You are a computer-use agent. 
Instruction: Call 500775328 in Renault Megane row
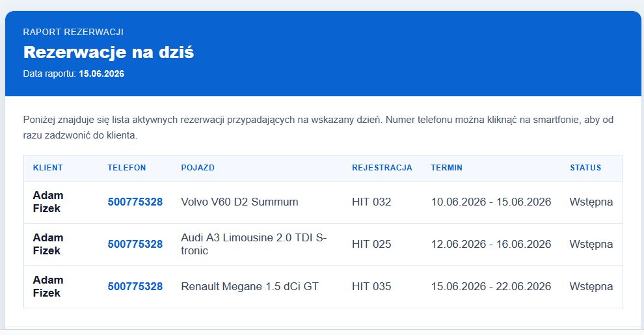tap(135, 287)
